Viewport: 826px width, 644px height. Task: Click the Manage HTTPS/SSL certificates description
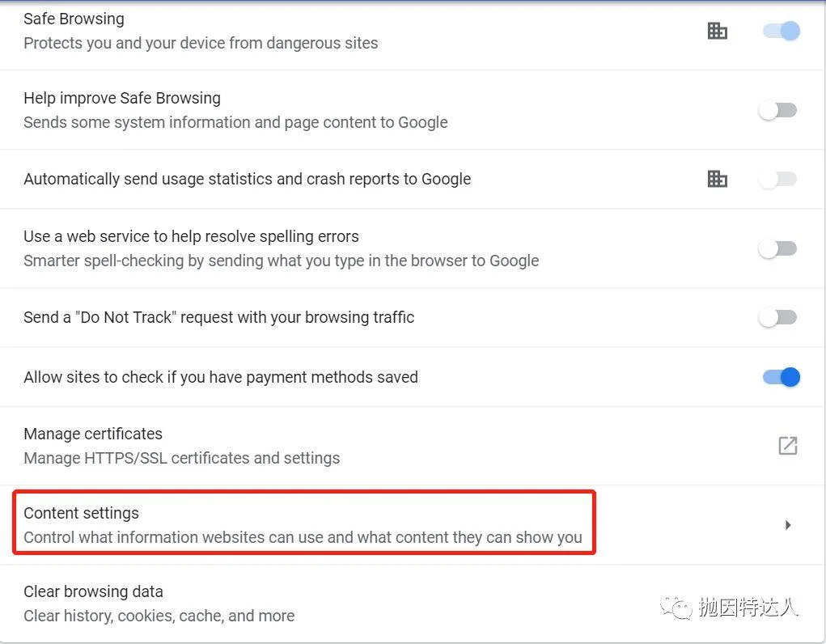click(x=182, y=458)
